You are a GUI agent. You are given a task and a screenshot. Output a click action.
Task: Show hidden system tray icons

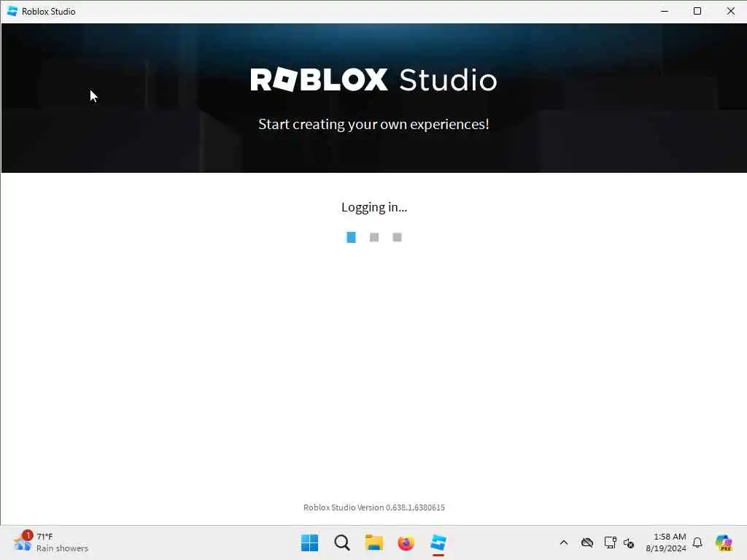tap(564, 542)
